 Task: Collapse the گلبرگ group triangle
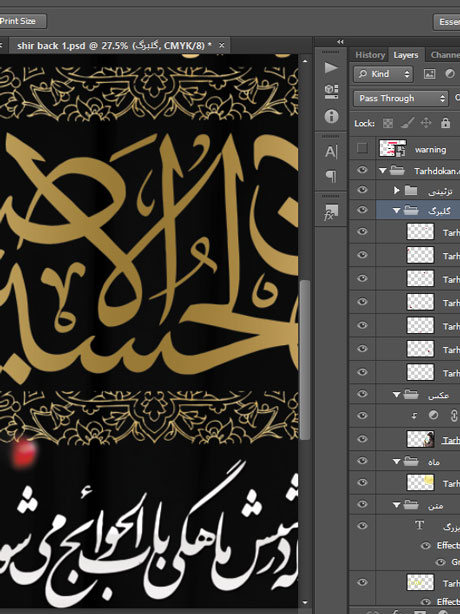pos(397,211)
